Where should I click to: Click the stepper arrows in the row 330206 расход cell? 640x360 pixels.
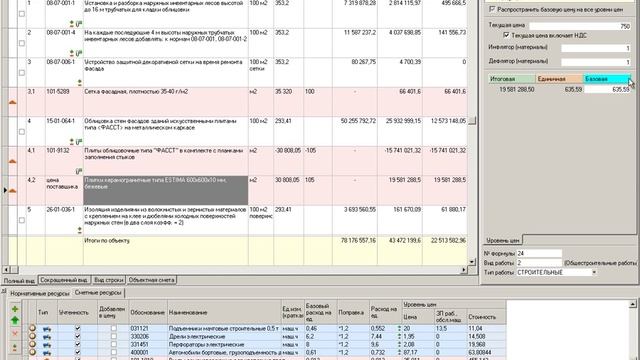click(399, 336)
